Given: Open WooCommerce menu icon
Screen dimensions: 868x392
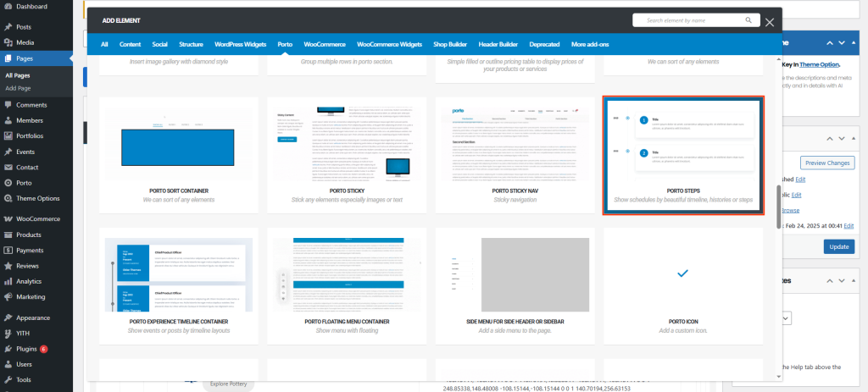Looking at the screenshot, I should click(x=8, y=218).
